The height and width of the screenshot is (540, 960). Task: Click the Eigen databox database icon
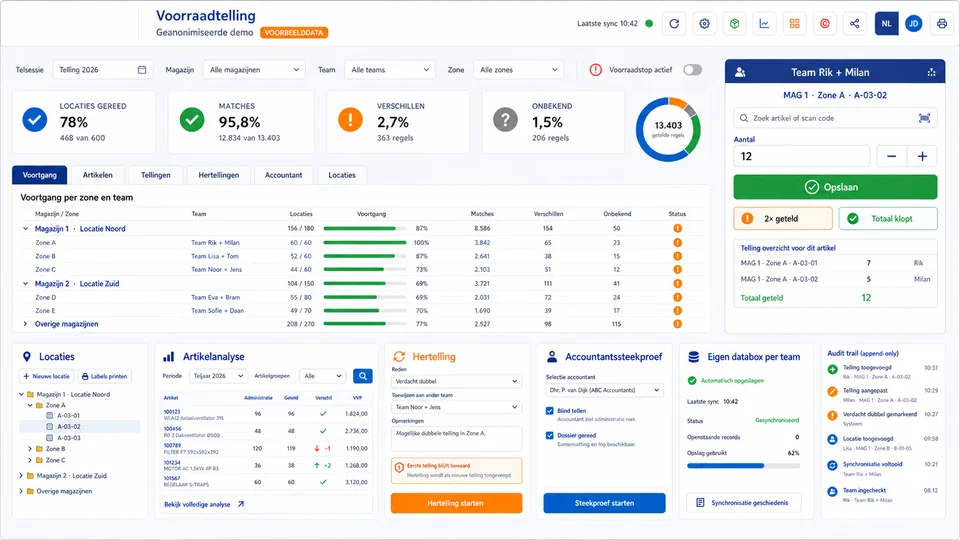click(694, 357)
